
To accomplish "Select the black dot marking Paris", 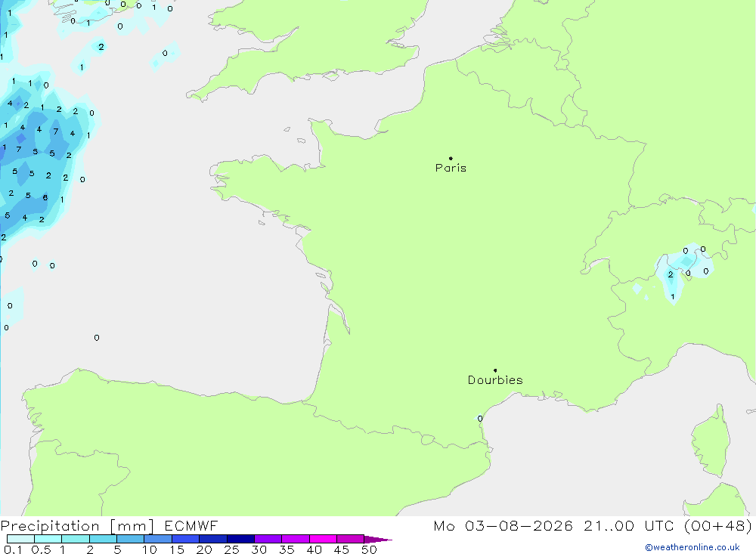I will [x=451, y=158].
